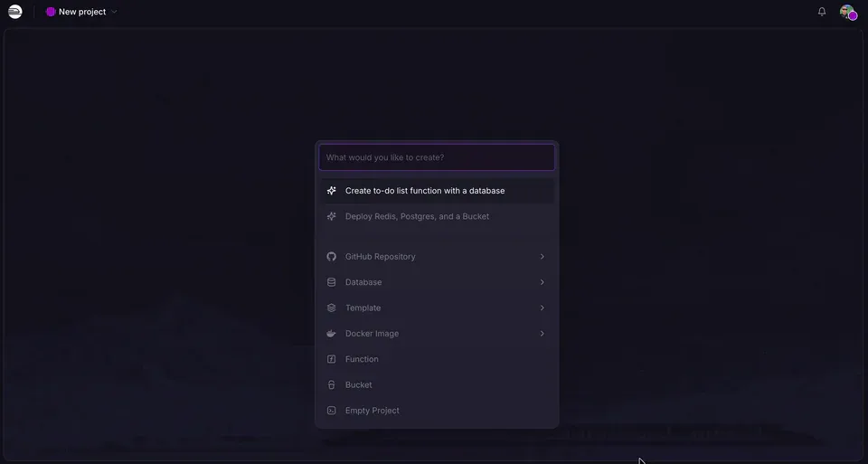Select Create to-do list function suggestion
Viewport: 868px width, 464px height.
(438, 191)
